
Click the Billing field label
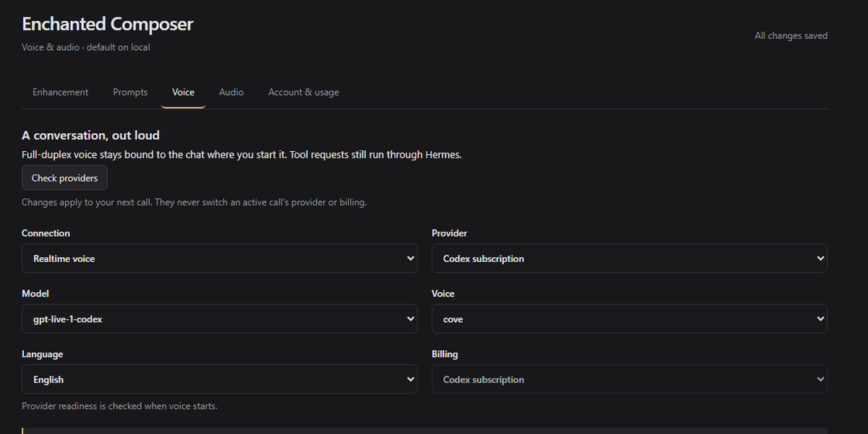click(x=445, y=354)
